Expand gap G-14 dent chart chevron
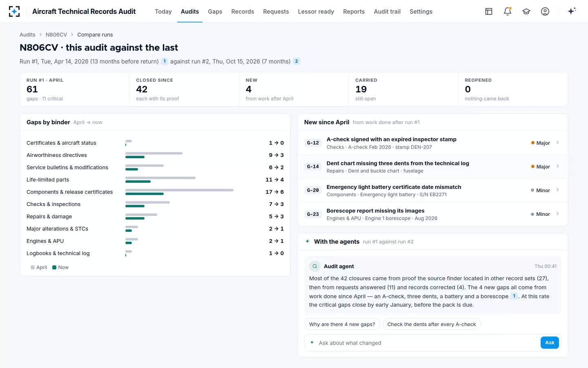The width and height of the screenshot is (588, 368). [558, 166]
